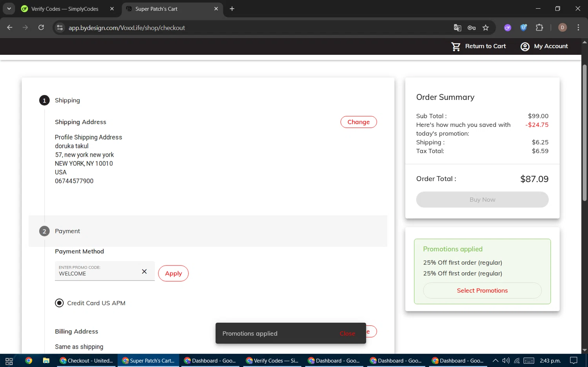Open the tab search dropdown arrow
The height and width of the screenshot is (367, 588).
click(9, 9)
